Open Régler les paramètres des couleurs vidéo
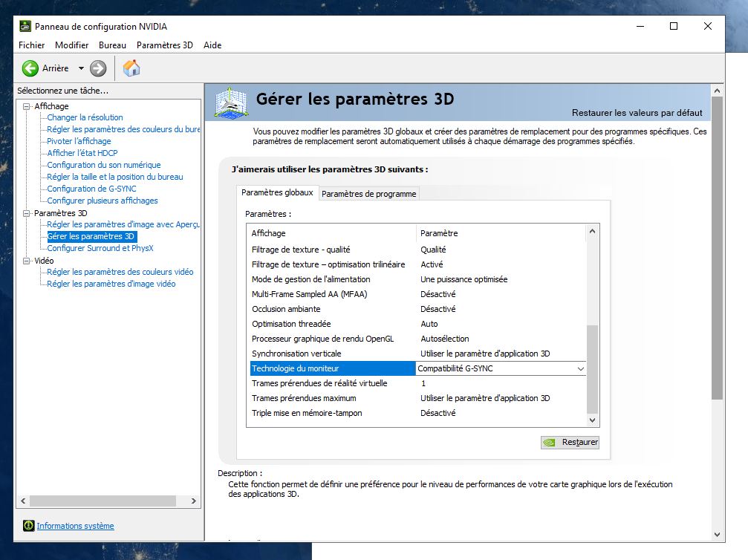Viewport: 748px width, 560px height. 120,272
